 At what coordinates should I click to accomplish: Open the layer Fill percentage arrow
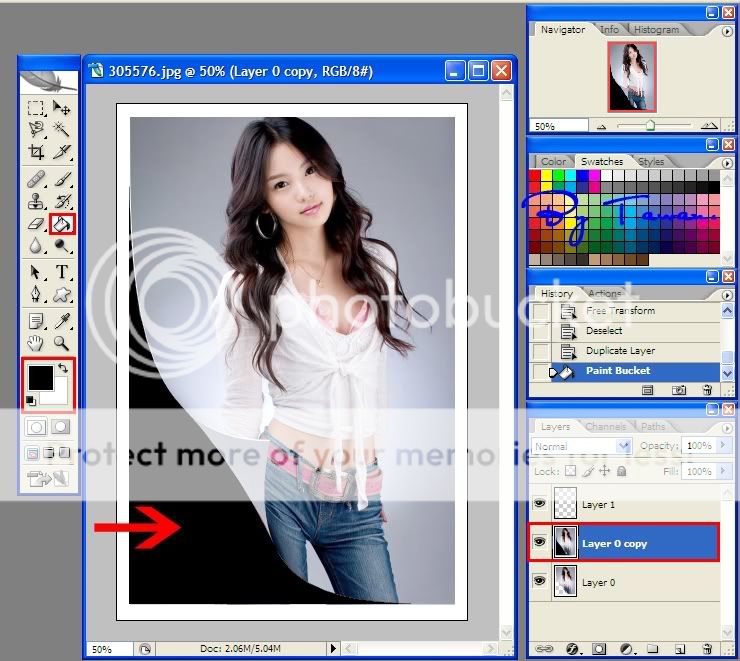click(721, 471)
